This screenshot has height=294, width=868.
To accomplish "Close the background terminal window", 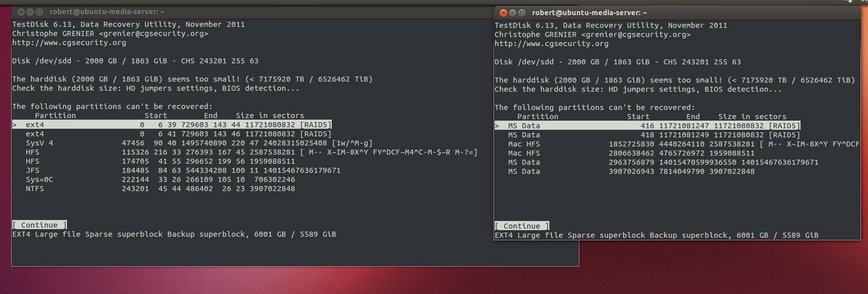I will (x=21, y=12).
